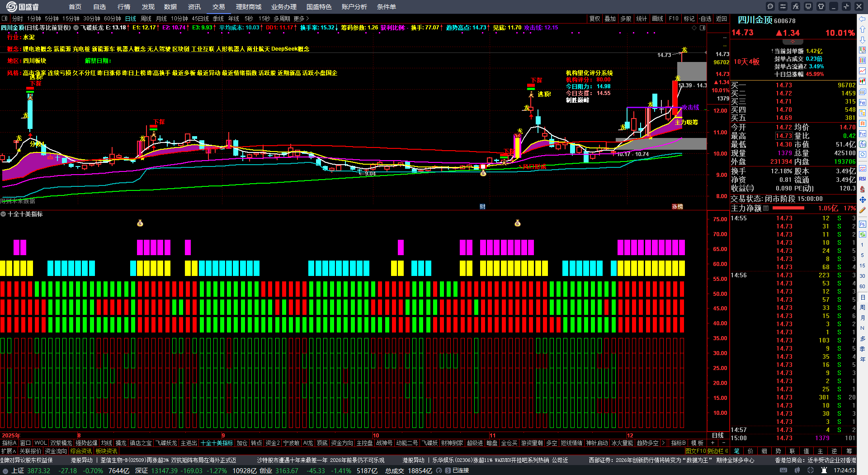Open the 窗口 window count selector
The width and height of the screenshot is (868, 475).
(x=26, y=443)
